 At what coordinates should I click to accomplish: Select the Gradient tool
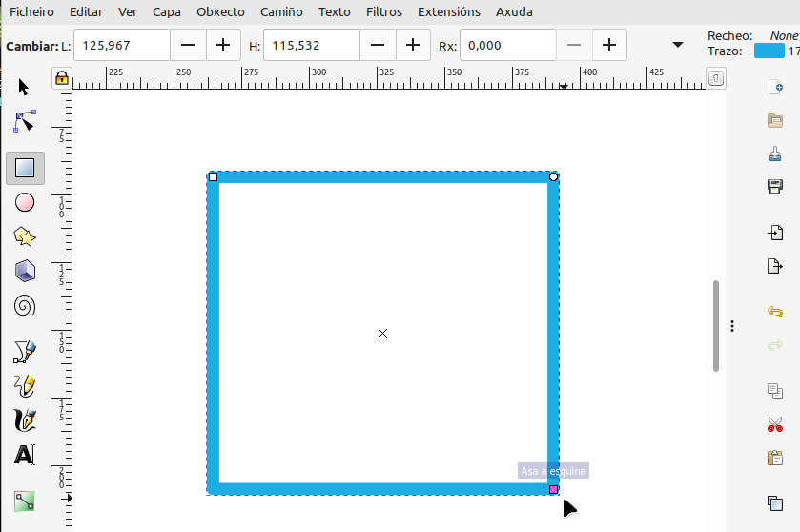(25, 501)
